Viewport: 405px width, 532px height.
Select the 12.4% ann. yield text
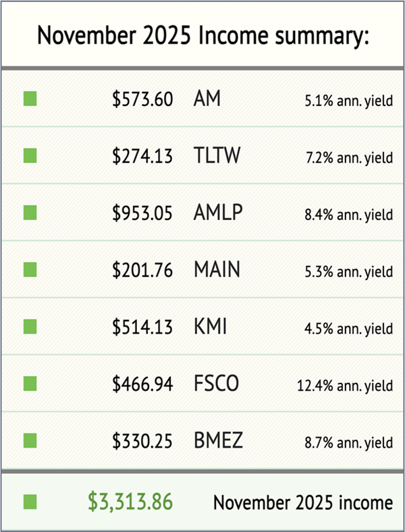344,386
